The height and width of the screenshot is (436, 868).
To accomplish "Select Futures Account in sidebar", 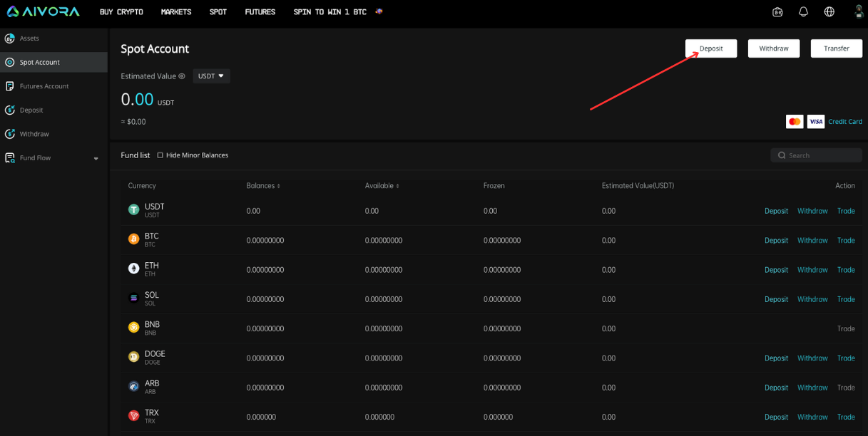I will click(x=44, y=86).
